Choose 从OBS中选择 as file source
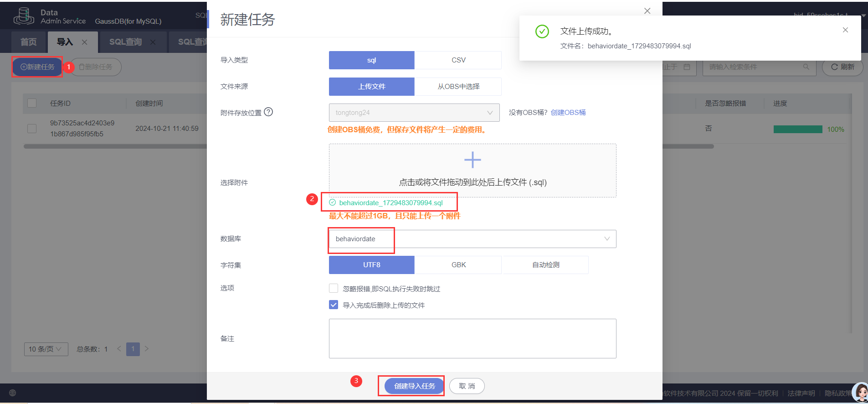Image resolution: width=868 pixels, height=404 pixels. point(458,87)
